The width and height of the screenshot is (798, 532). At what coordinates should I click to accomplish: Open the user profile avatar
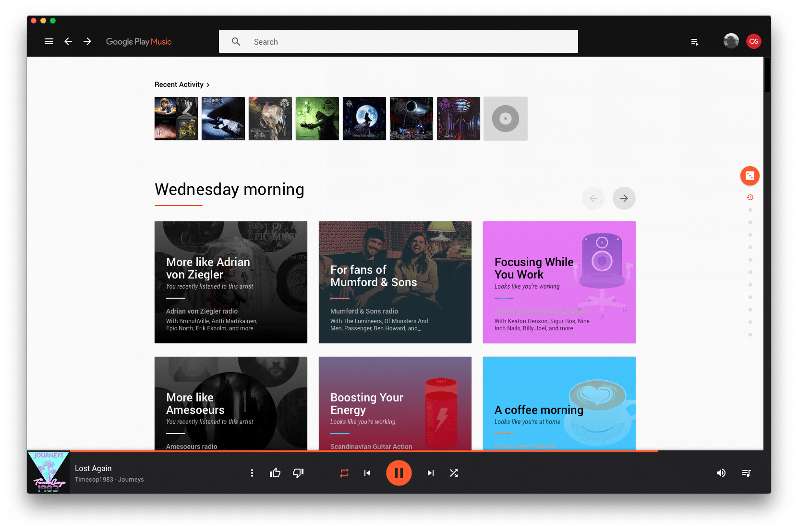coord(731,41)
